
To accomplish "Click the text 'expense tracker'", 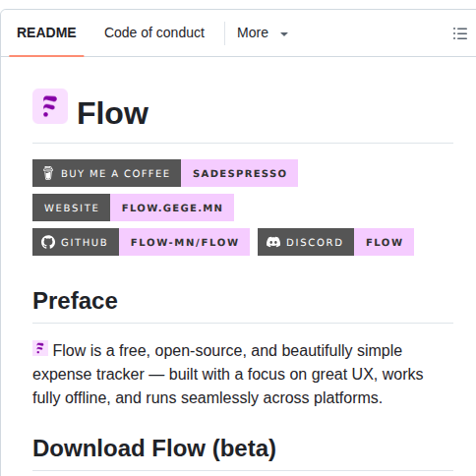I will [89, 375].
